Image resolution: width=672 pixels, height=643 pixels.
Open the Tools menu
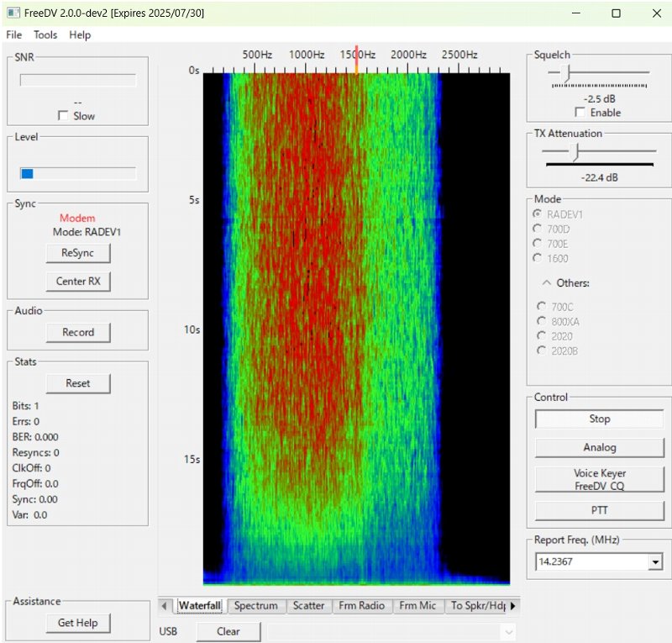click(x=45, y=34)
